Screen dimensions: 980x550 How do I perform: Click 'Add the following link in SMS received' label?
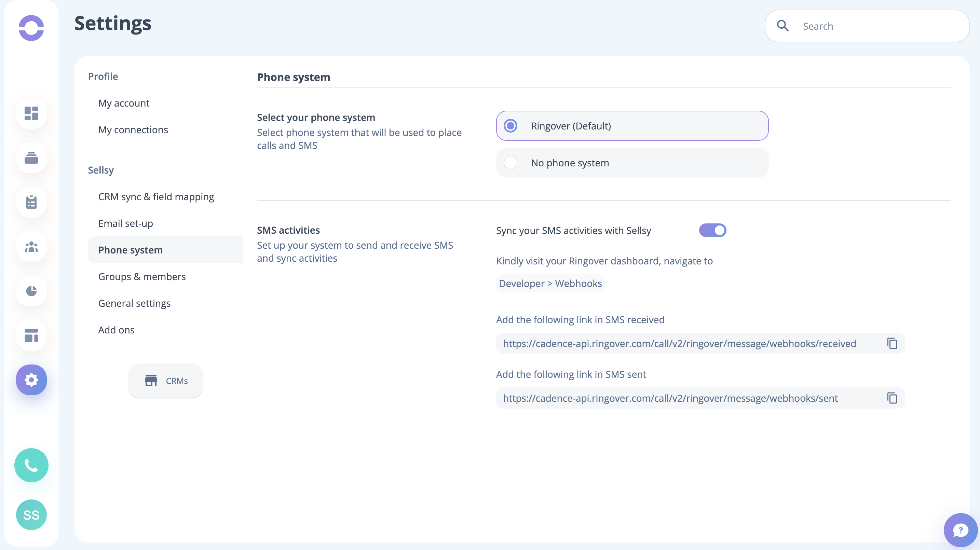pyautogui.click(x=580, y=319)
